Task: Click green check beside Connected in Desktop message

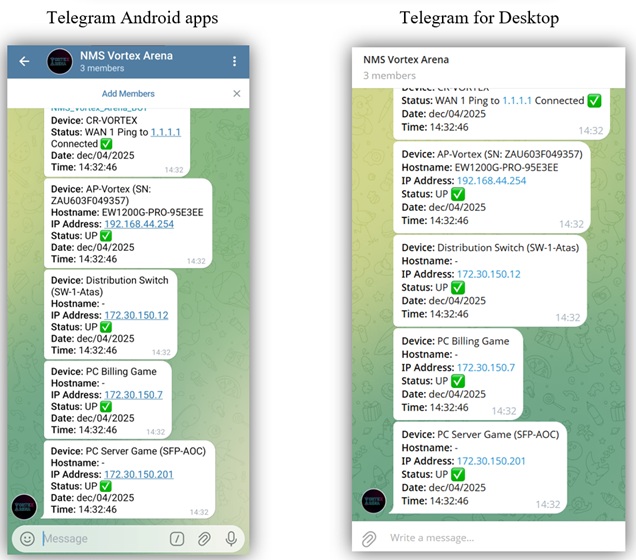Action: tap(594, 101)
